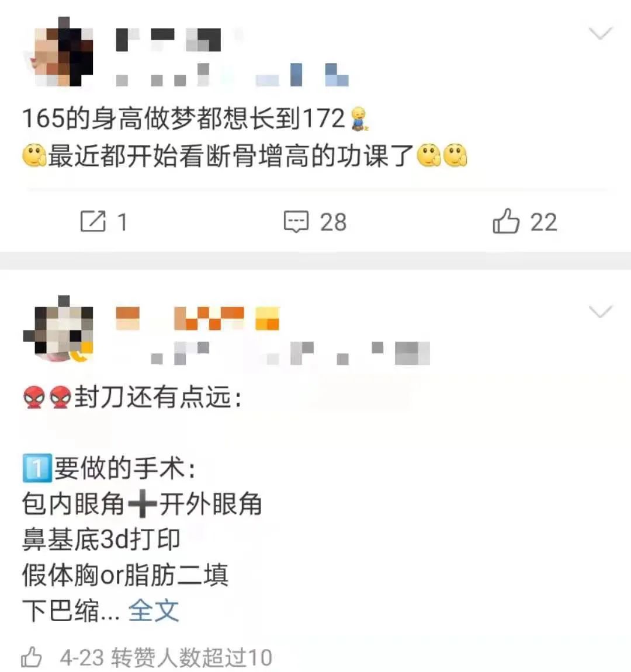This screenshot has height=672, width=631.
Task: Tap the first poster's blurred username
Action: pos(169,40)
